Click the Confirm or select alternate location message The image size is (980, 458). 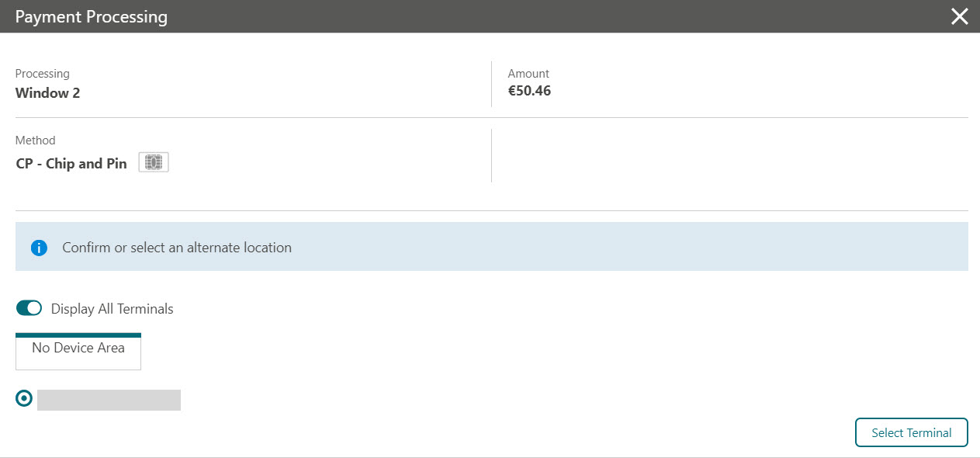(177, 248)
